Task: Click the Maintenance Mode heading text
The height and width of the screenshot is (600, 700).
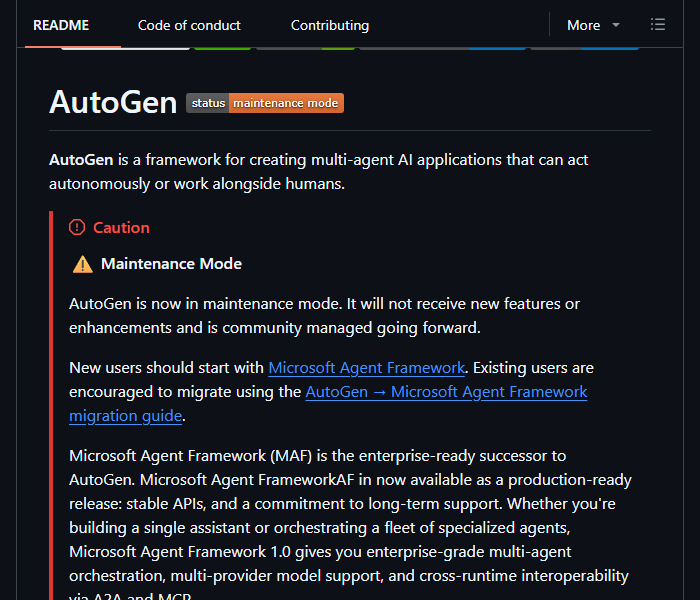Action: [171, 264]
